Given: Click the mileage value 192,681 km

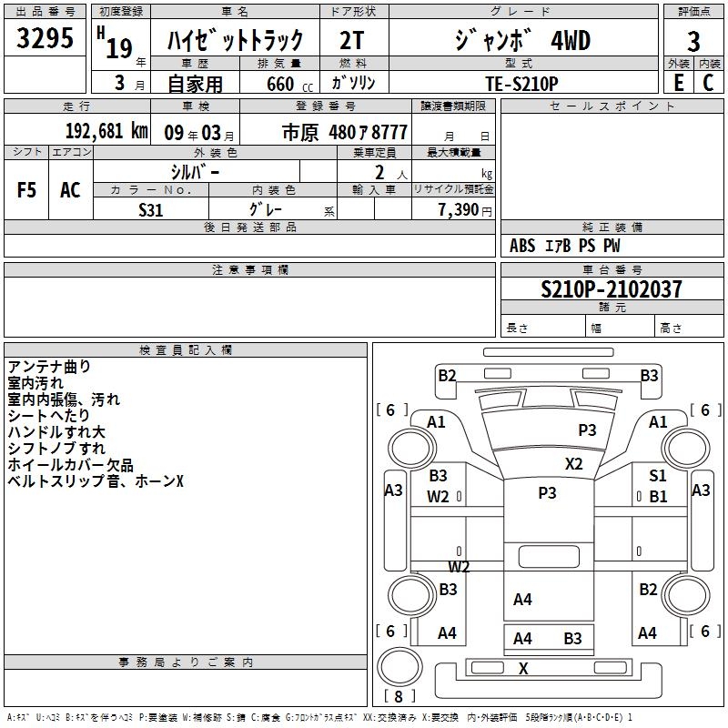Looking at the screenshot, I should 106,131.
